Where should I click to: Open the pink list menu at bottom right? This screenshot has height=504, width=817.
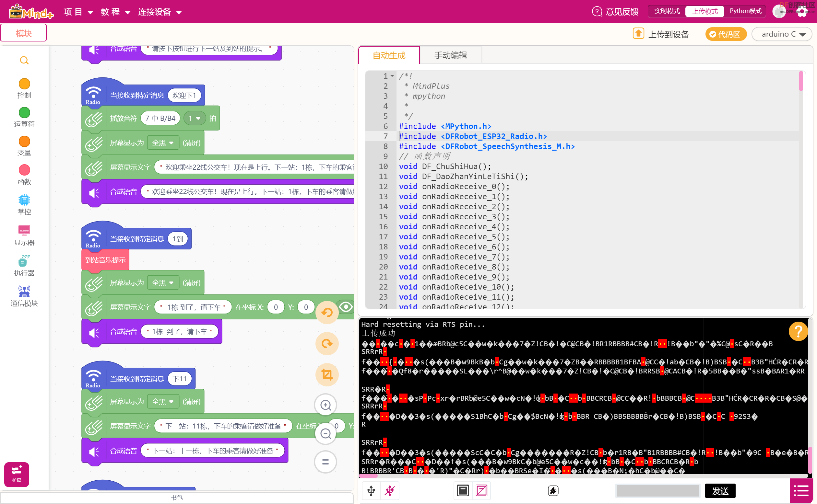[x=801, y=491]
